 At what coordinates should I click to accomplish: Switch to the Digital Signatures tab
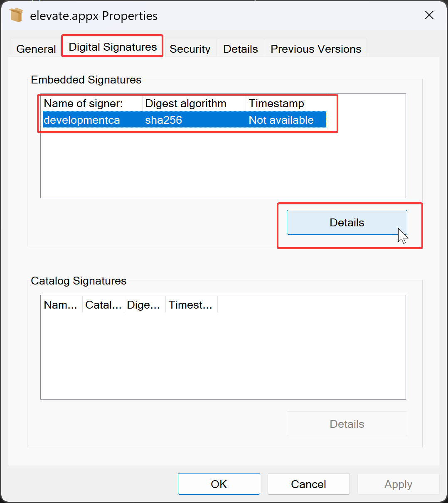coord(111,47)
